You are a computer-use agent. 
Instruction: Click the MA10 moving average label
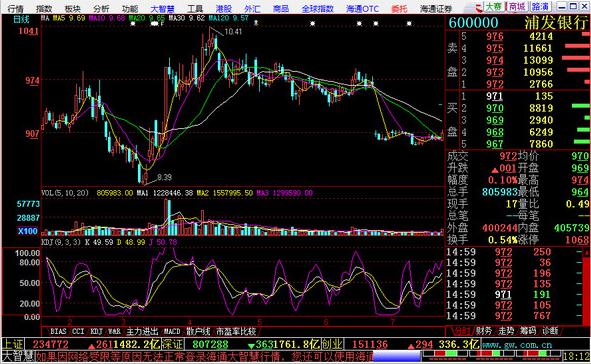coord(107,18)
